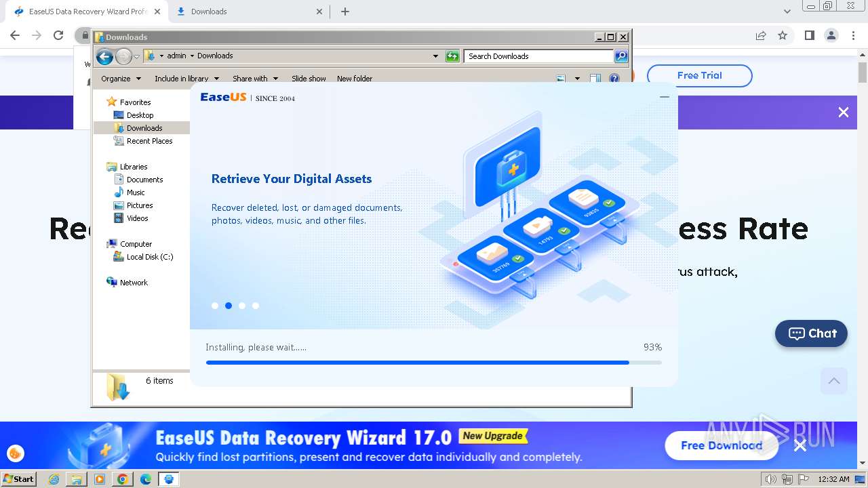Image resolution: width=868 pixels, height=488 pixels.
Task: Open a new Chrome tab with plus button
Action: tap(345, 12)
